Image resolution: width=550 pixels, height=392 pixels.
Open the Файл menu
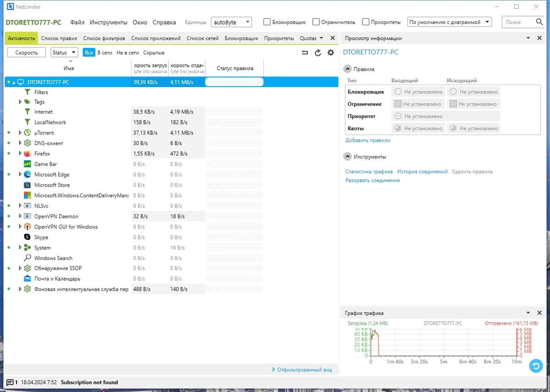pos(77,22)
